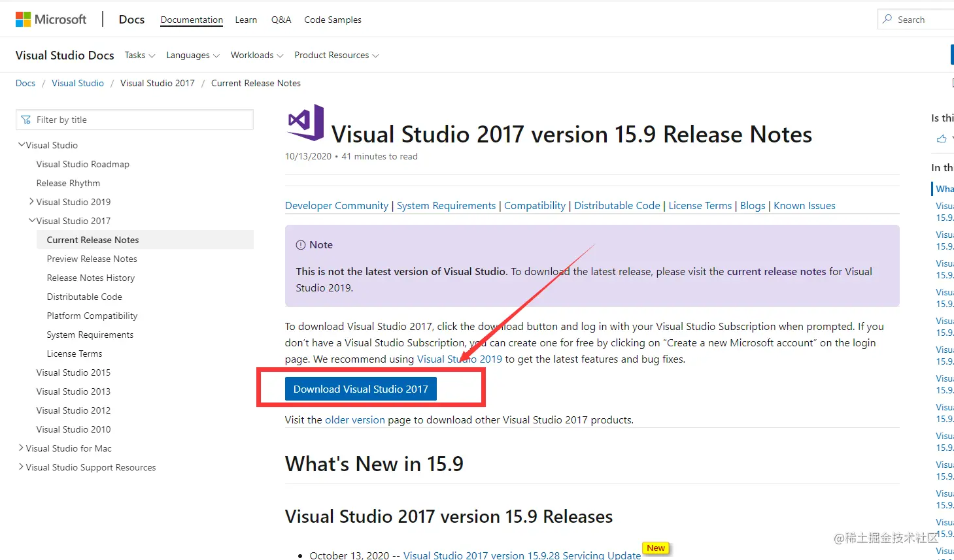Focus the Search box in header
954x560 pixels.
[915, 20]
